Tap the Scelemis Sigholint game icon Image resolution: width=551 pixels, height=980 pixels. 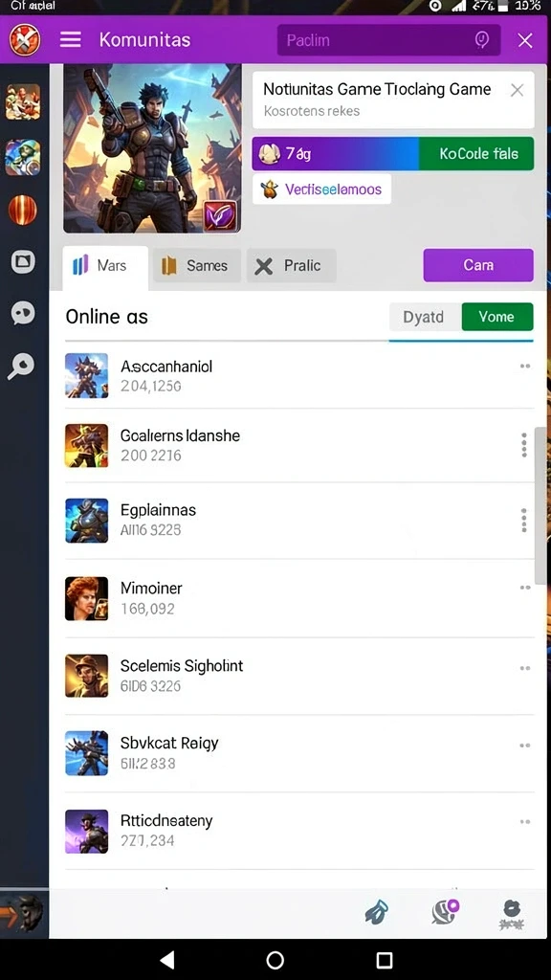tap(87, 676)
